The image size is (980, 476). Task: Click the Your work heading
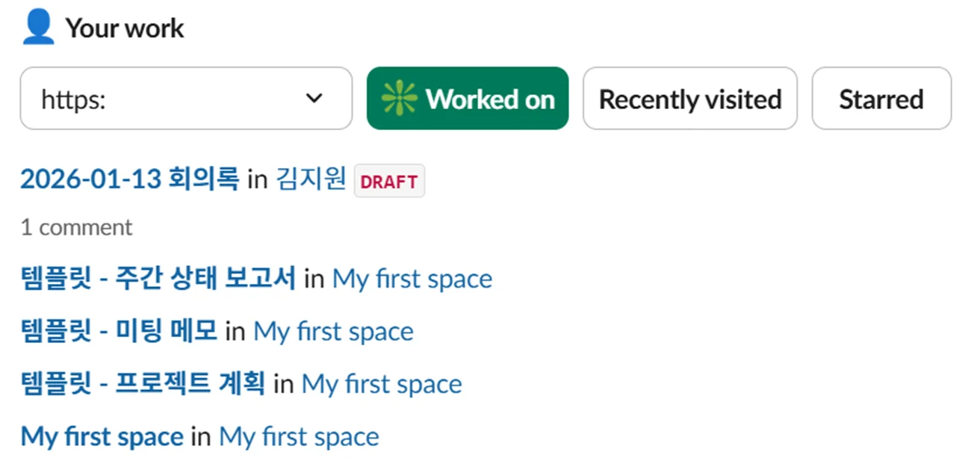(x=124, y=28)
